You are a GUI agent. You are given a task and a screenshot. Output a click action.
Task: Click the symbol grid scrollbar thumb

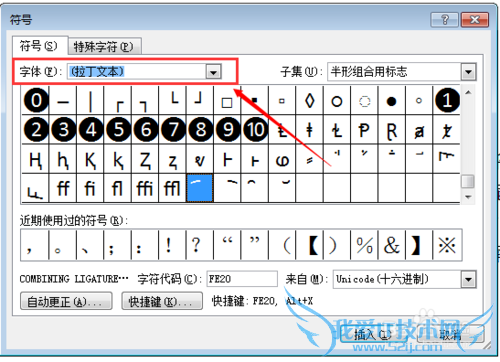tap(468, 182)
